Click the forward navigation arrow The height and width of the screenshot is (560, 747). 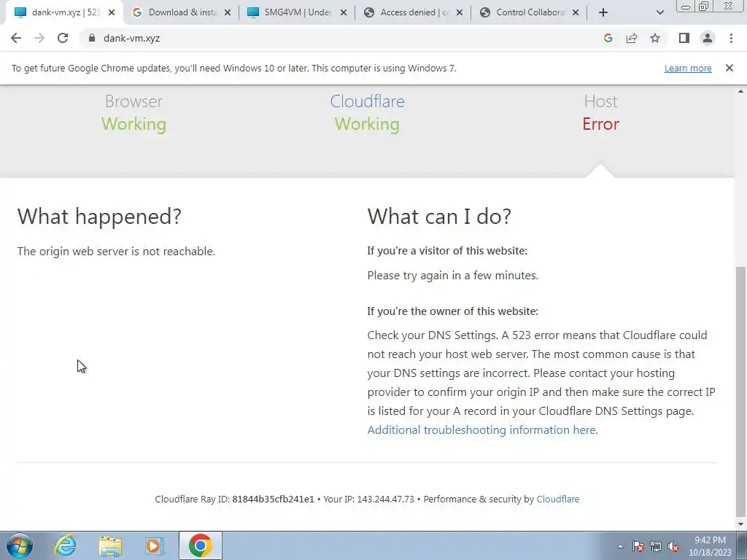pos(39,38)
